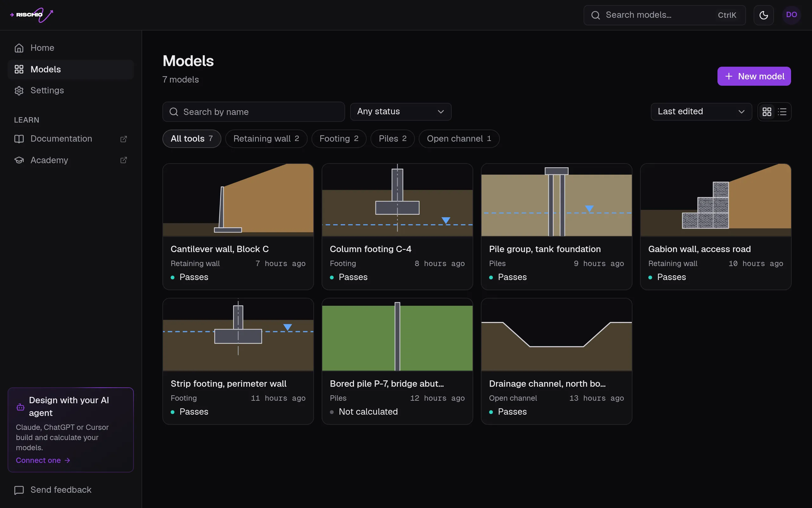Filter by Open channel
Viewport: 812px width, 508px height.
(459, 139)
